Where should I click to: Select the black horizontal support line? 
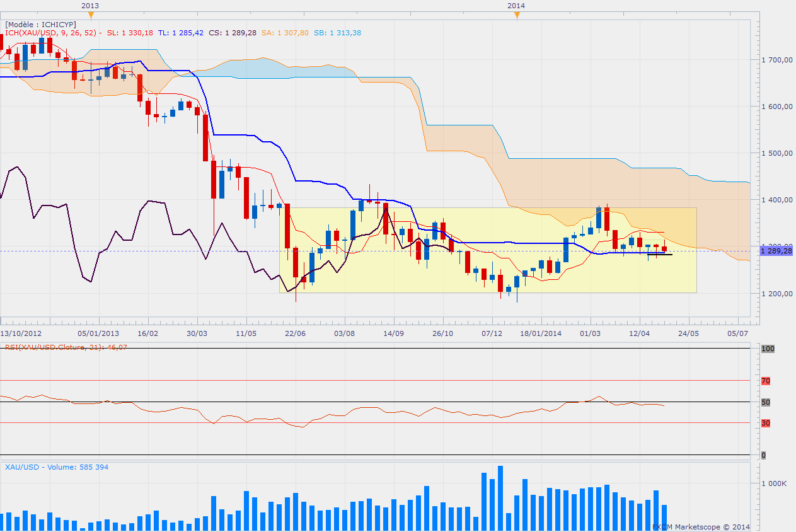tap(659, 254)
